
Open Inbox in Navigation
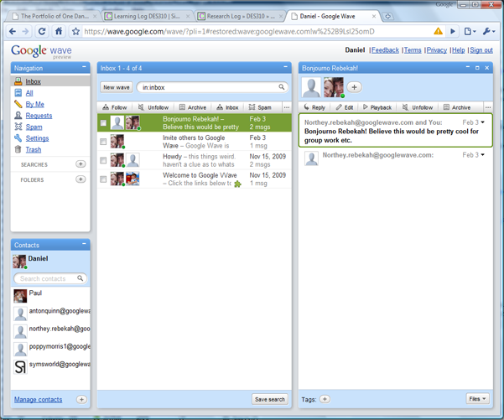click(x=33, y=81)
